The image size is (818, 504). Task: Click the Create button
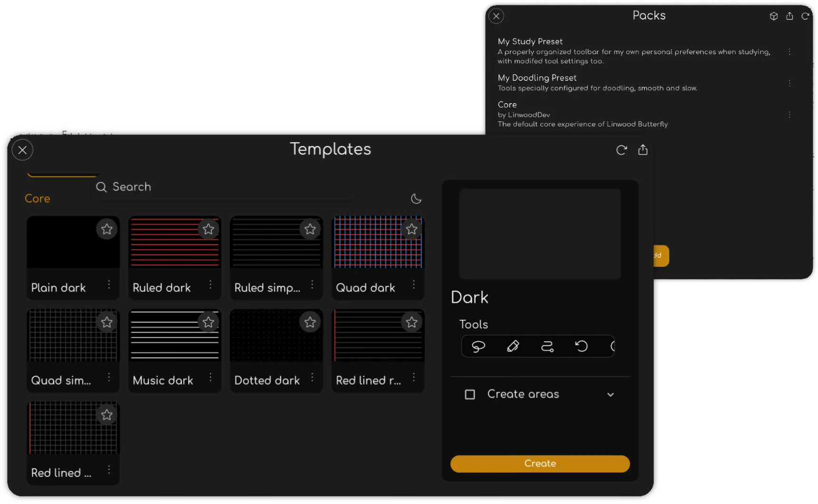(x=540, y=464)
